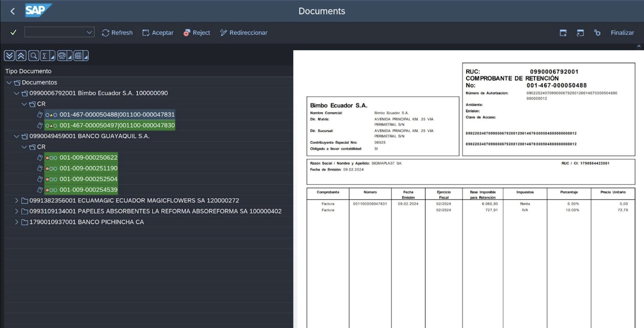Click the 10.00% IVA percentage cell

[x=572, y=210]
